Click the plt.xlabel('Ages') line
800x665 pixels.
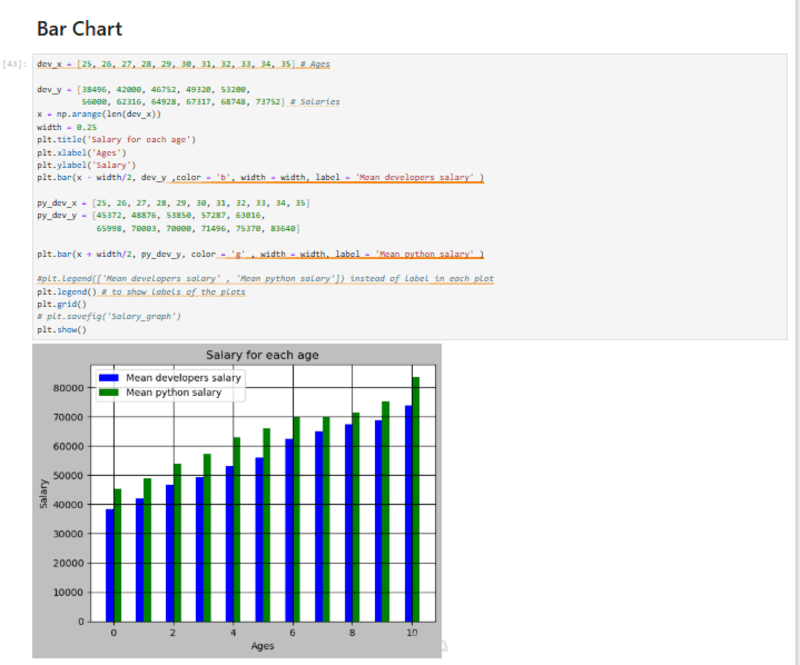[x=82, y=153]
